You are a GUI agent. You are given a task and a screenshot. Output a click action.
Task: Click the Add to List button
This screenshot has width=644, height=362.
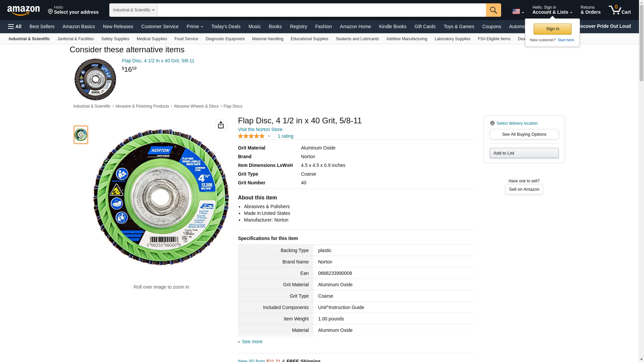(x=524, y=153)
